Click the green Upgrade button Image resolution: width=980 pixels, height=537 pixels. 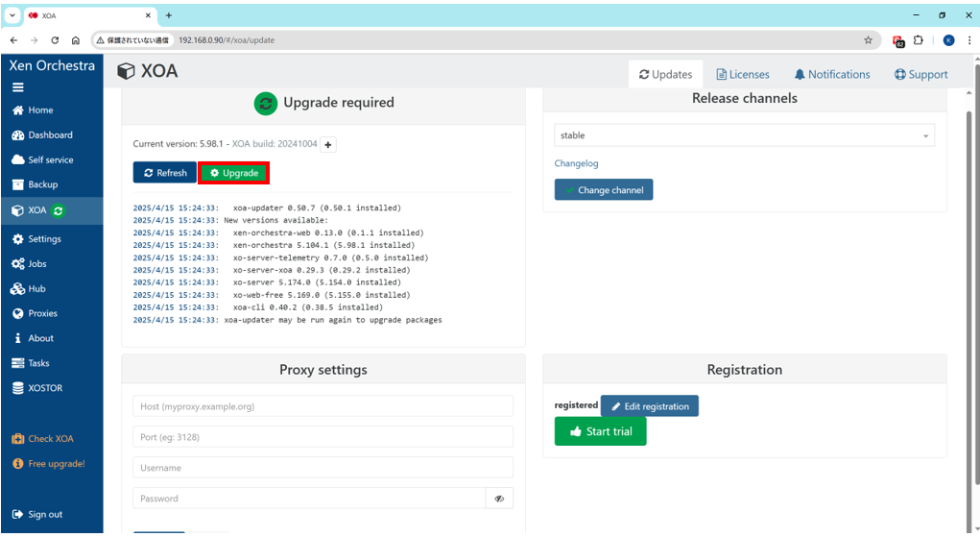[233, 173]
